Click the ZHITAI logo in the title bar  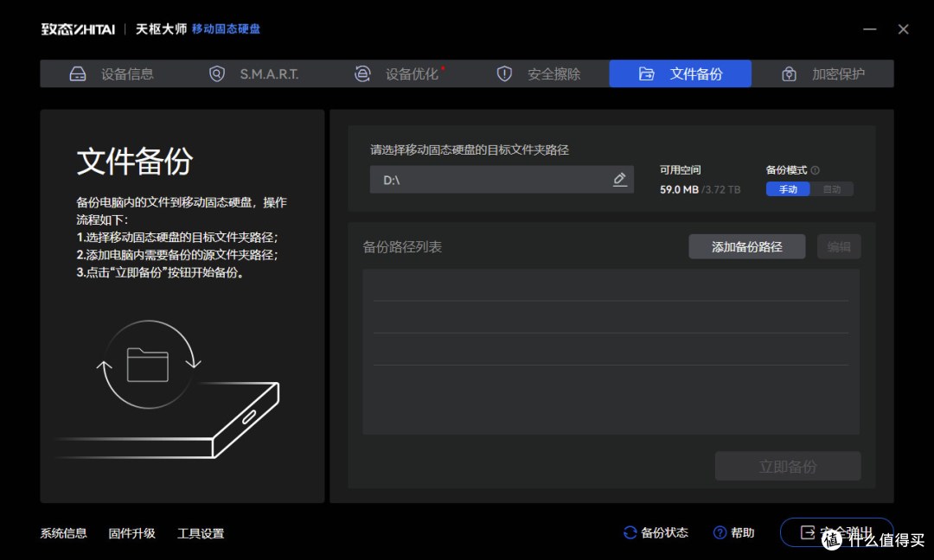78,29
